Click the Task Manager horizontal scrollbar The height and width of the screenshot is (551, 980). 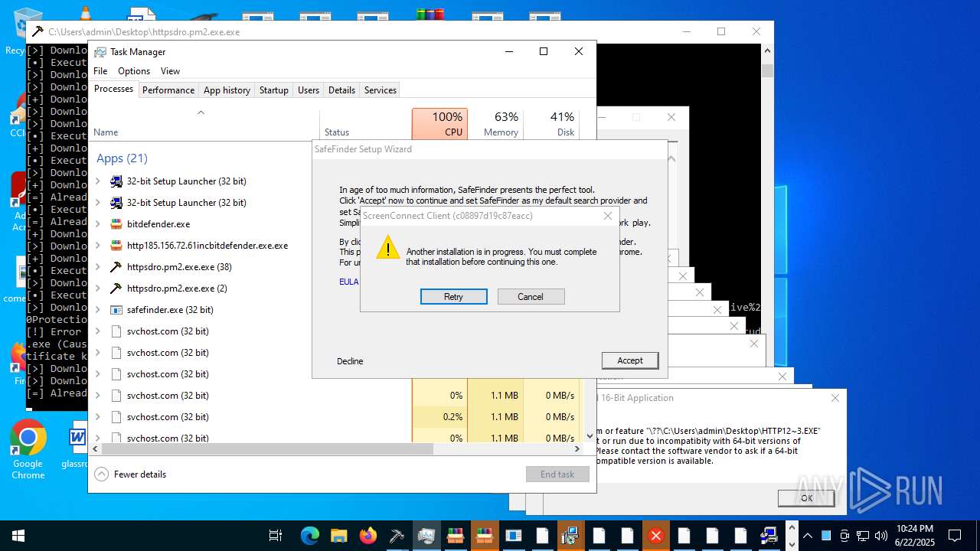tap(267, 449)
